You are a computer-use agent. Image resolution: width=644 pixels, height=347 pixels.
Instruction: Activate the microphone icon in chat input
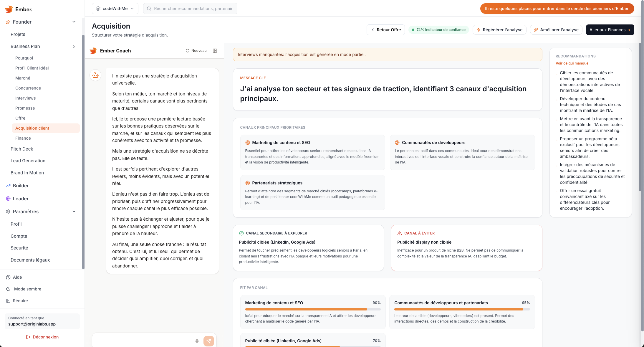[197, 341]
